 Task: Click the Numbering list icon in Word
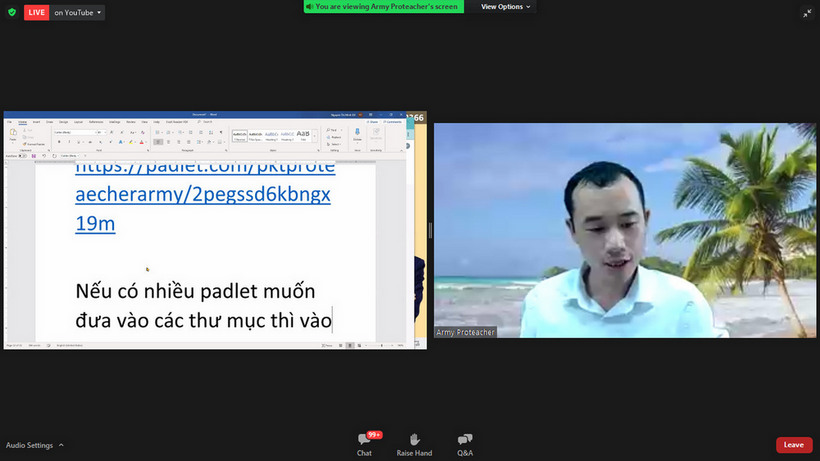coord(168,132)
